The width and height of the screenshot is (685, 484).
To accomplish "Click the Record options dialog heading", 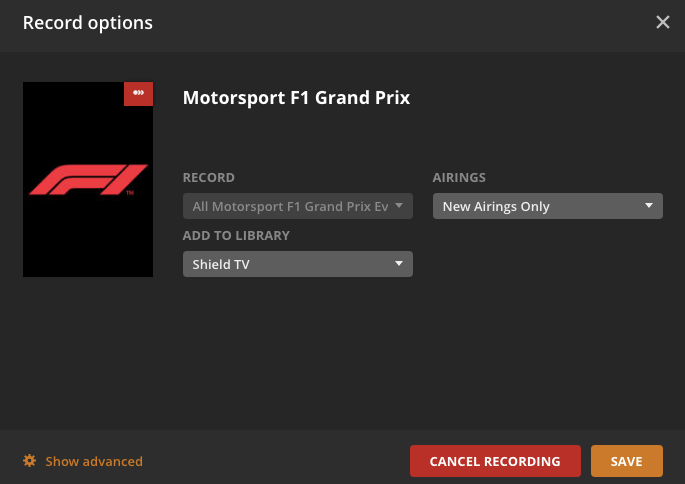I will pyautogui.click(x=88, y=22).
